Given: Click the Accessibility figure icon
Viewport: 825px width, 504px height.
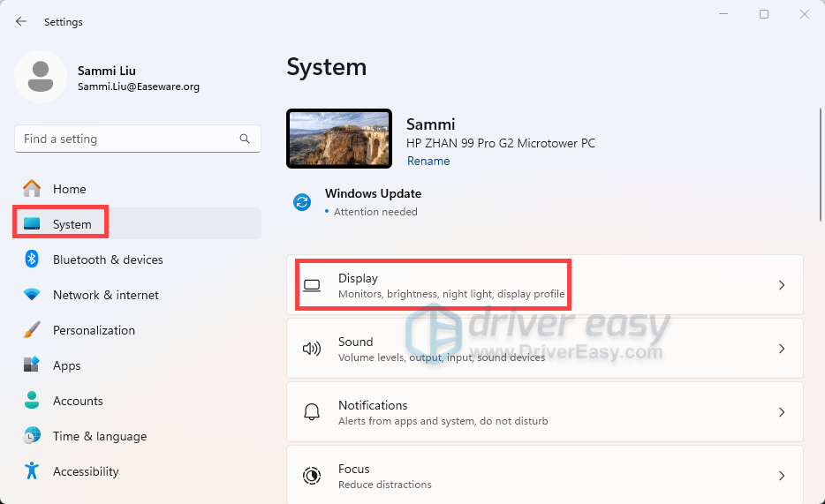Looking at the screenshot, I should click(32, 471).
